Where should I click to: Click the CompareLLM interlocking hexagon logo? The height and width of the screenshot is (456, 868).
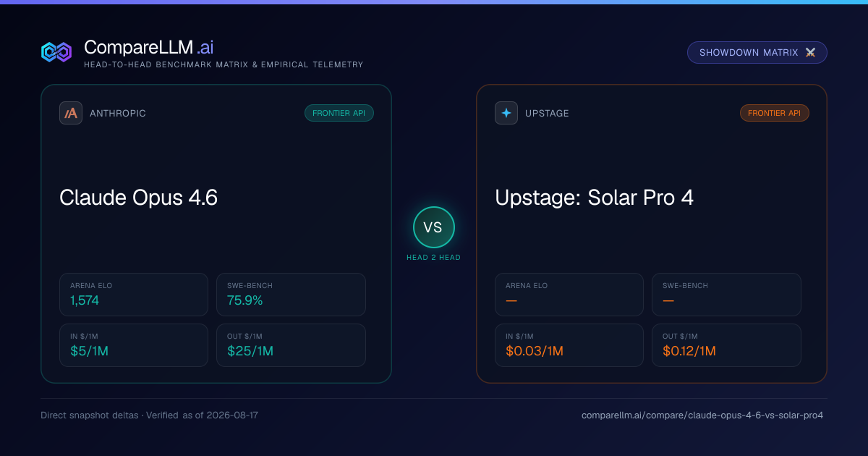coord(56,52)
